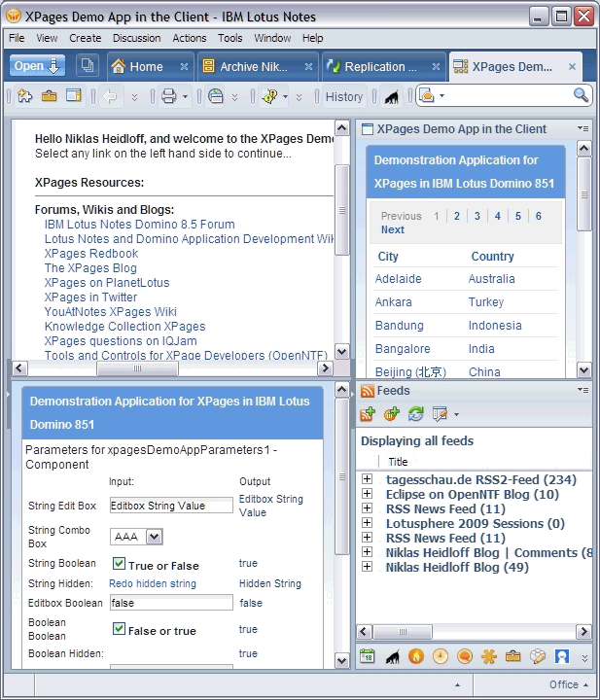The height and width of the screenshot is (700, 600).
Task: Open the Adelaide city entry
Action: click(x=398, y=279)
